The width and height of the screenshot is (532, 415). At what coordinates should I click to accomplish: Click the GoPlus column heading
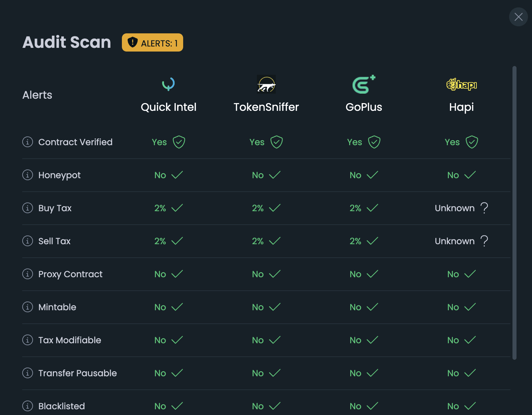[364, 107]
